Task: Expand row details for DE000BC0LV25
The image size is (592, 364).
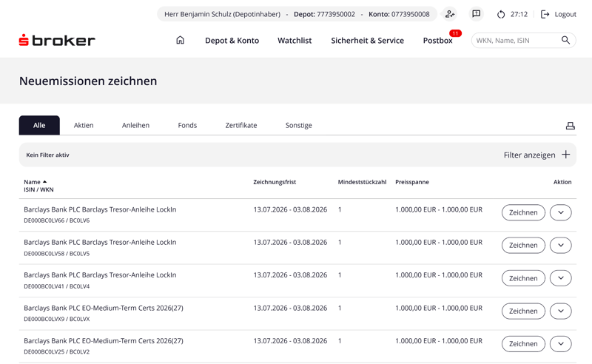Action: pos(561,344)
